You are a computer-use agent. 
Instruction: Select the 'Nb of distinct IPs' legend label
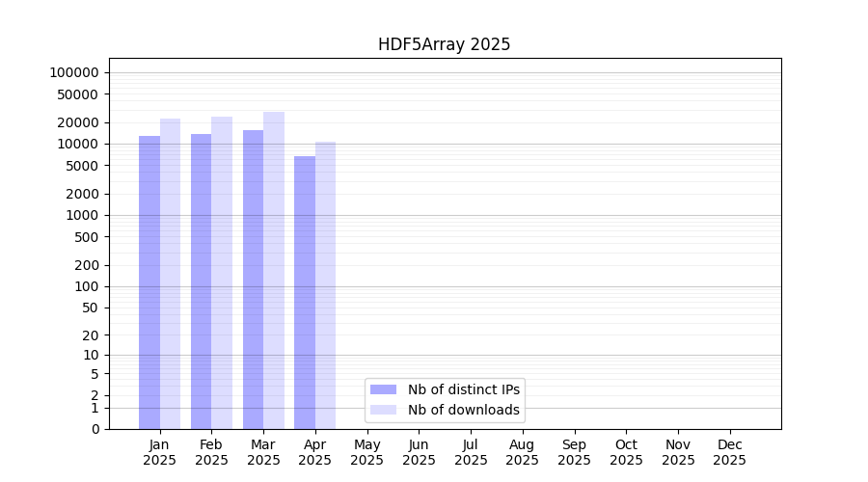point(464,389)
